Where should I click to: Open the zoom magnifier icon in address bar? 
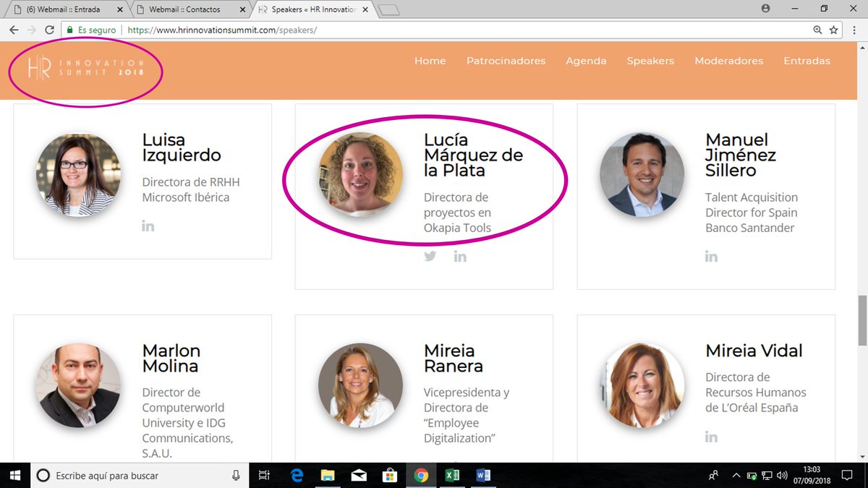[817, 30]
